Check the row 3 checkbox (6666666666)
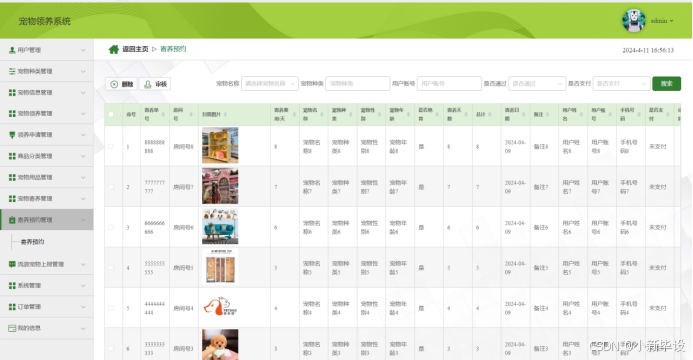 pyautogui.click(x=111, y=227)
